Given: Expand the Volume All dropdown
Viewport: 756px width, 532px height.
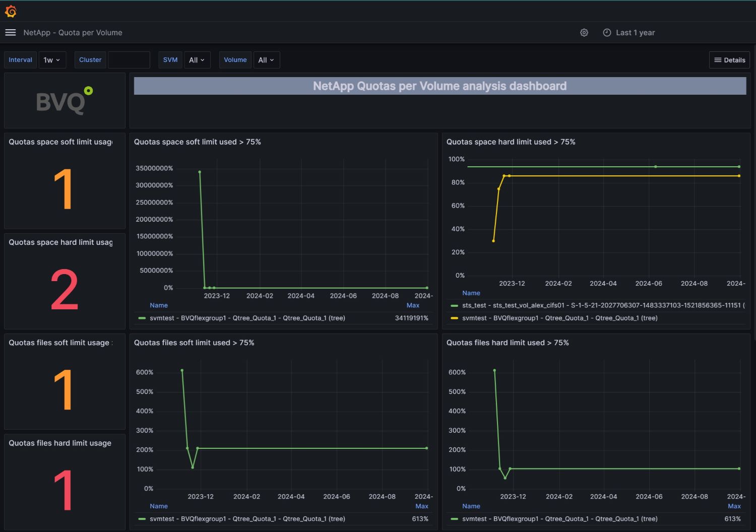Looking at the screenshot, I should (x=266, y=60).
